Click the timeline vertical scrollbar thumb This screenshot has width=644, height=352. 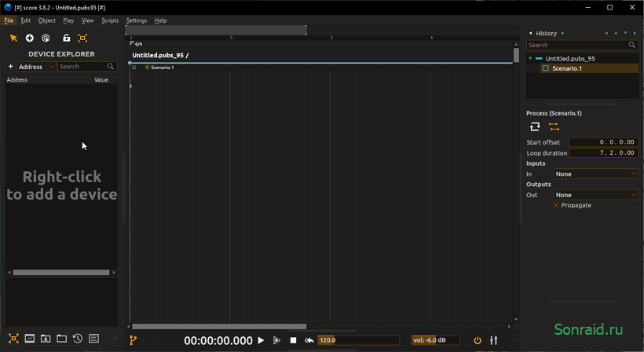click(x=516, y=55)
